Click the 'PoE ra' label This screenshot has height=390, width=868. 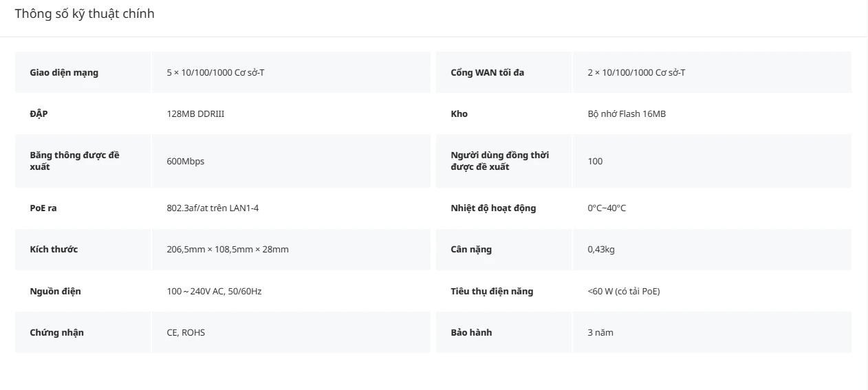(x=43, y=208)
